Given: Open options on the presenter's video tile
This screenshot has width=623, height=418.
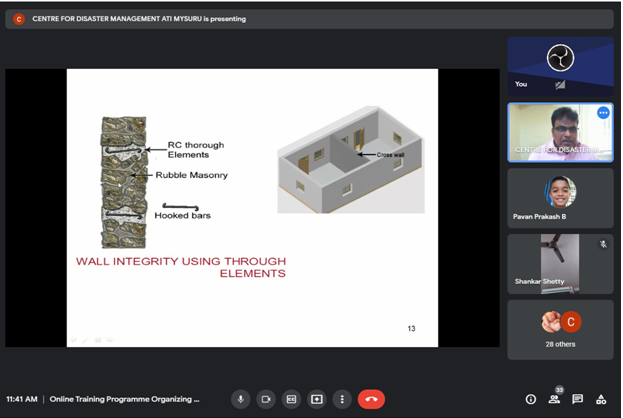Looking at the screenshot, I should point(603,113).
